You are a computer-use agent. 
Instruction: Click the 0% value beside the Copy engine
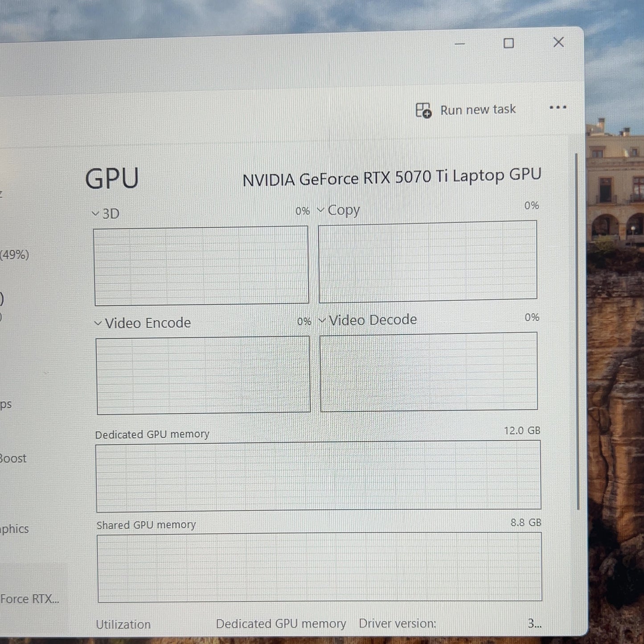tap(532, 205)
